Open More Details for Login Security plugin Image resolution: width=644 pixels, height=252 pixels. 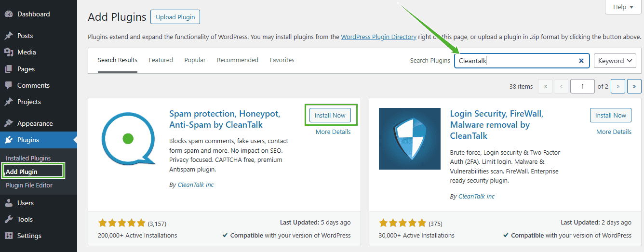pyautogui.click(x=614, y=132)
